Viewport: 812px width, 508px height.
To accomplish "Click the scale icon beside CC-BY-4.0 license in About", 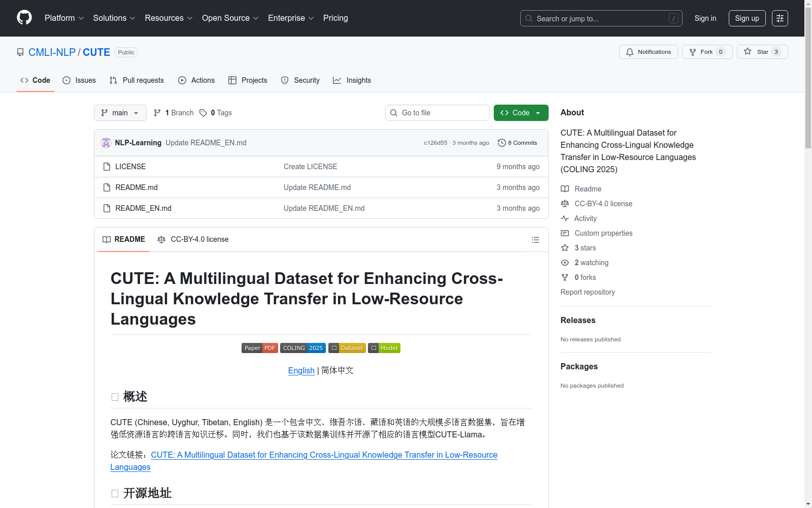I will click(x=565, y=204).
